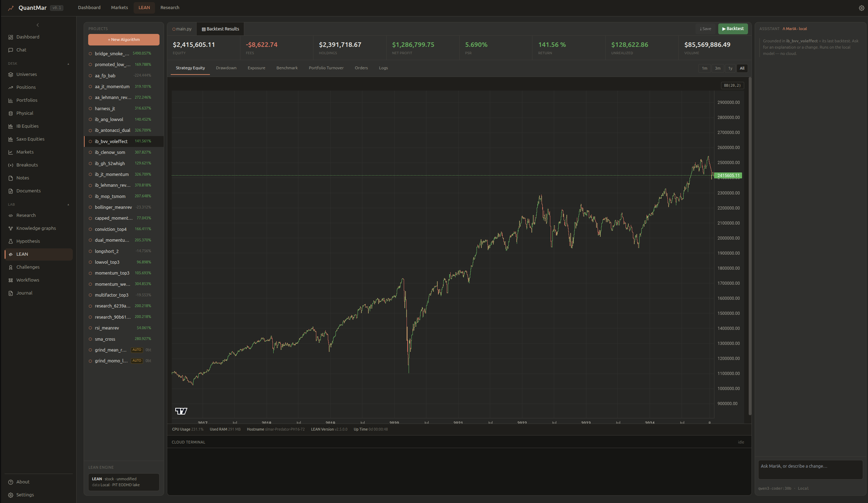Click the chart vertical scrollbar
Viewport: 868px width, 503px height.
coord(750,246)
